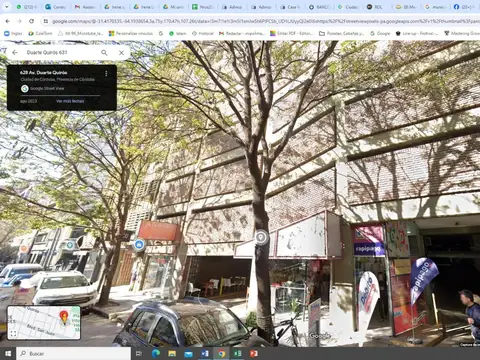480x360 pixels.
Task: Click 'Ver más fechas' link
Action: click(x=70, y=101)
